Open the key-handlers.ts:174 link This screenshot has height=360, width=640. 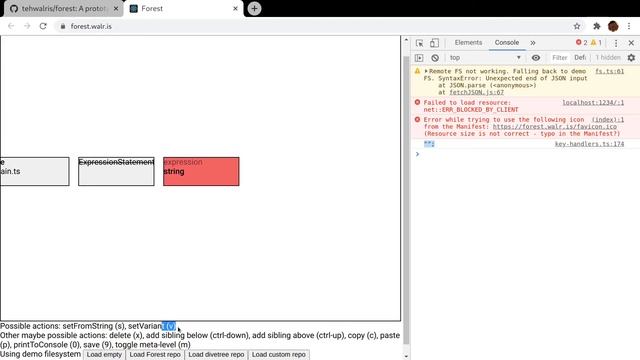coord(589,144)
